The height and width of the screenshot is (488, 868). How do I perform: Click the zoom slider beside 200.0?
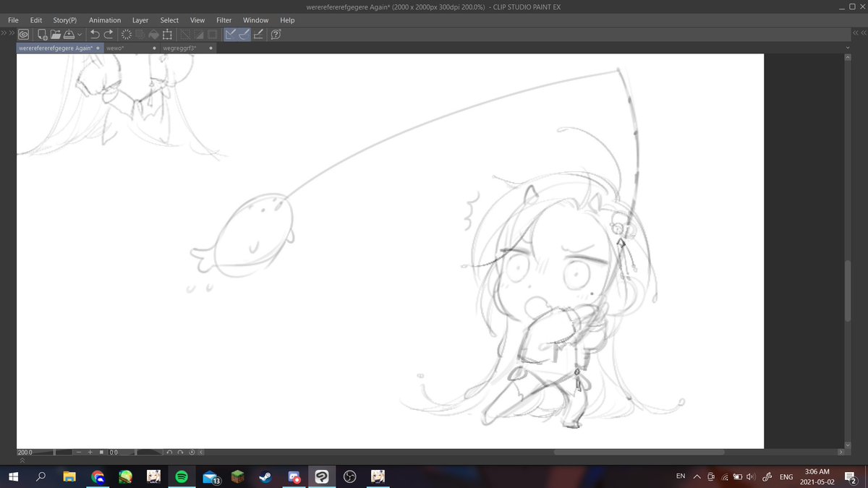click(53, 453)
